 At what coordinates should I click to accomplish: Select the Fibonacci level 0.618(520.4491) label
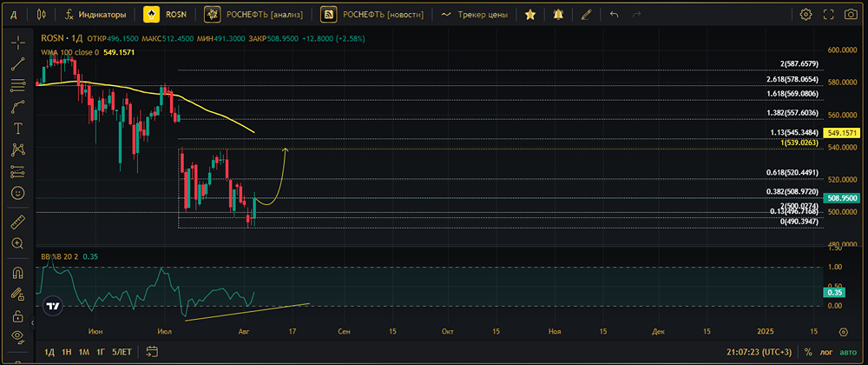coord(792,173)
